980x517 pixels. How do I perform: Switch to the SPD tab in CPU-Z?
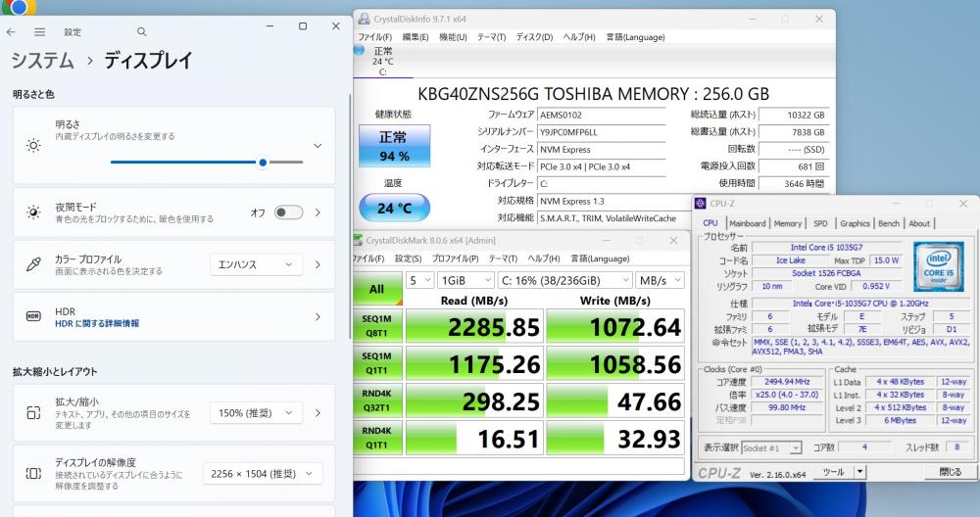coord(820,223)
